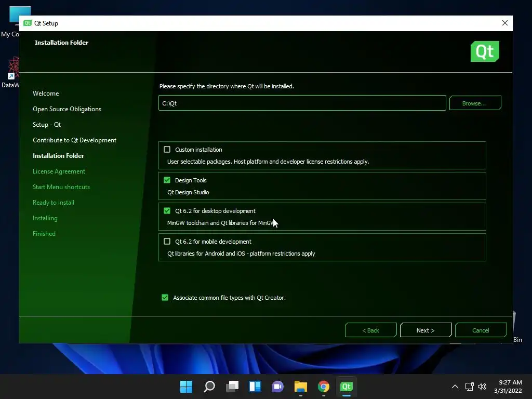Click Setup - Qt step in sidebar

[47, 125]
